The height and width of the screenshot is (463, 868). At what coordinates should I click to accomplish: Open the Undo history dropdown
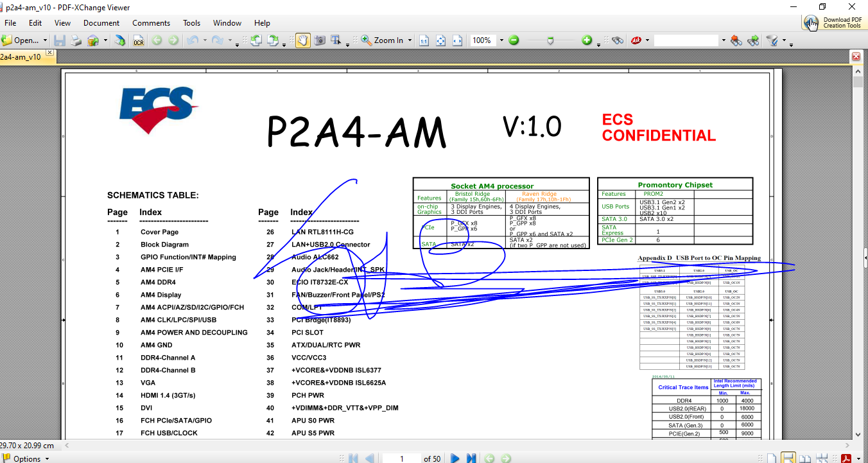pos(205,40)
